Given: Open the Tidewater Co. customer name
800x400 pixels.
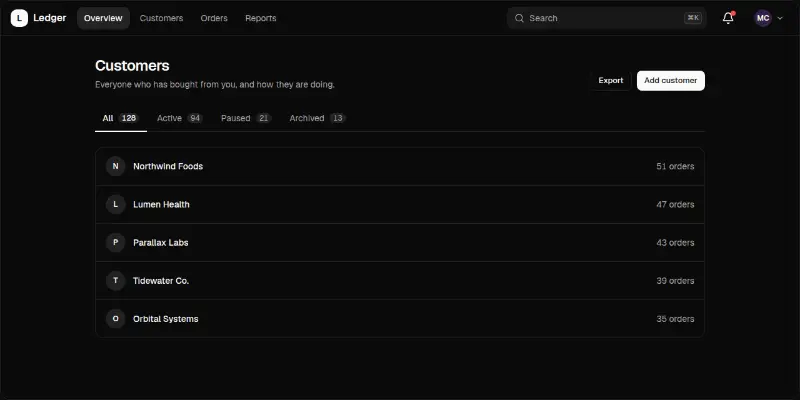Looking at the screenshot, I should click(161, 281).
